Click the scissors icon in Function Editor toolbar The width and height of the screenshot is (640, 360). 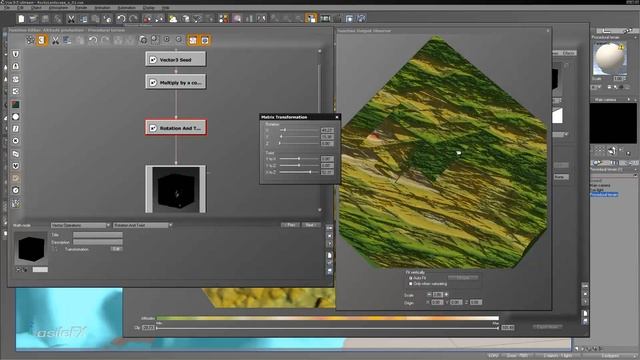pos(55,40)
